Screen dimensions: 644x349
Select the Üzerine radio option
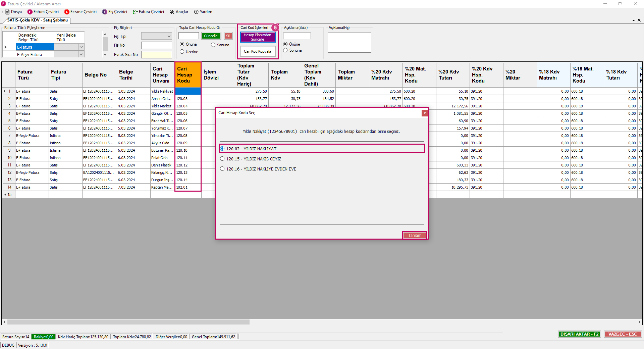[182, 52]
